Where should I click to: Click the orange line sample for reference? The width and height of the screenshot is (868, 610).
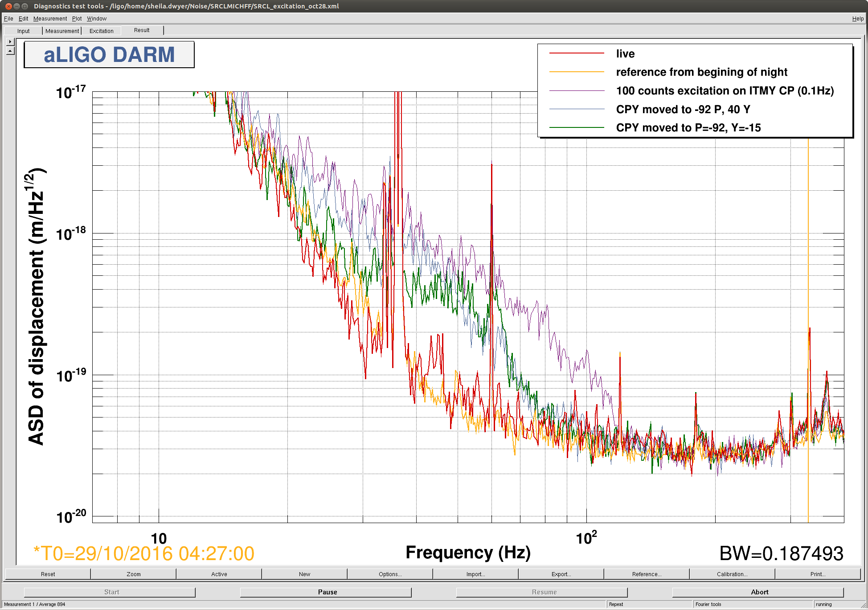pos(577,72)
